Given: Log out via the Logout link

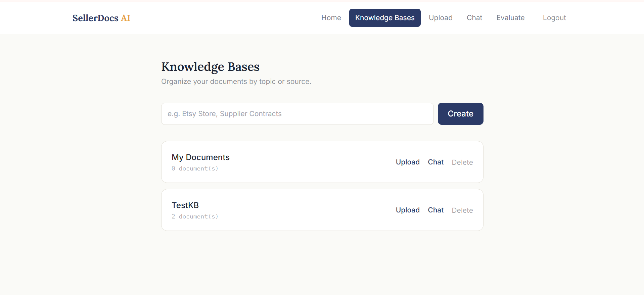Looking at the screenshot, I should tap(554, 18).
